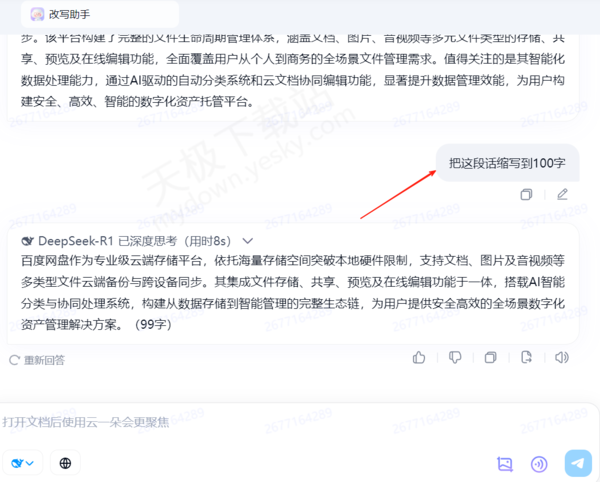The width and height of the screenshot is (600, 482).
Task: Click 重新回答 to regenerate answer
Action: [x=37, y=360]
